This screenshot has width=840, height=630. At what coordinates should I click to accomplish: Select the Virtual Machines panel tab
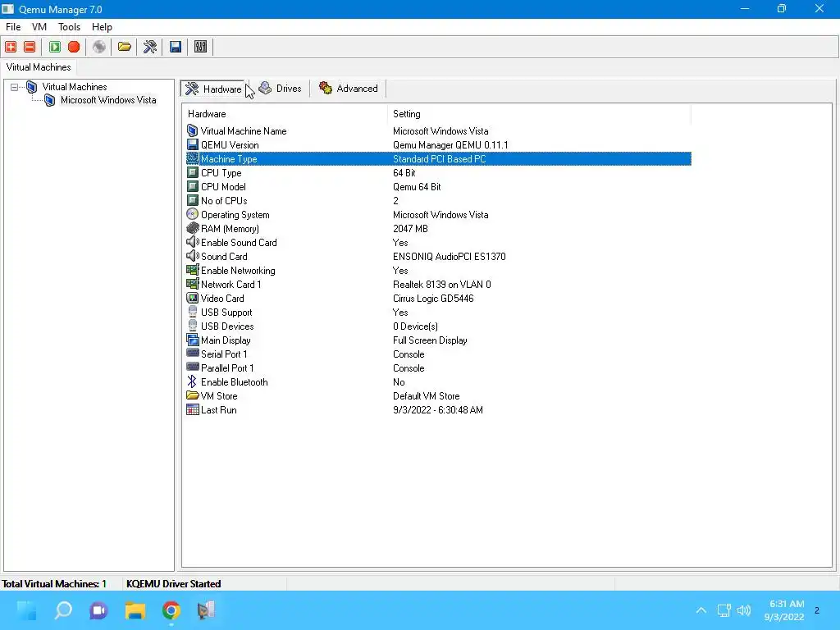pyautogui.click(x=39, y=67)
